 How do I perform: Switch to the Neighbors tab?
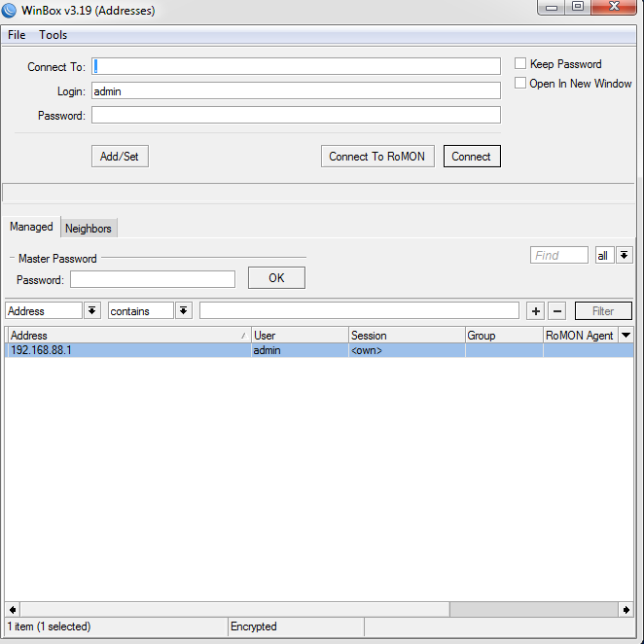[x=89, y=229]
